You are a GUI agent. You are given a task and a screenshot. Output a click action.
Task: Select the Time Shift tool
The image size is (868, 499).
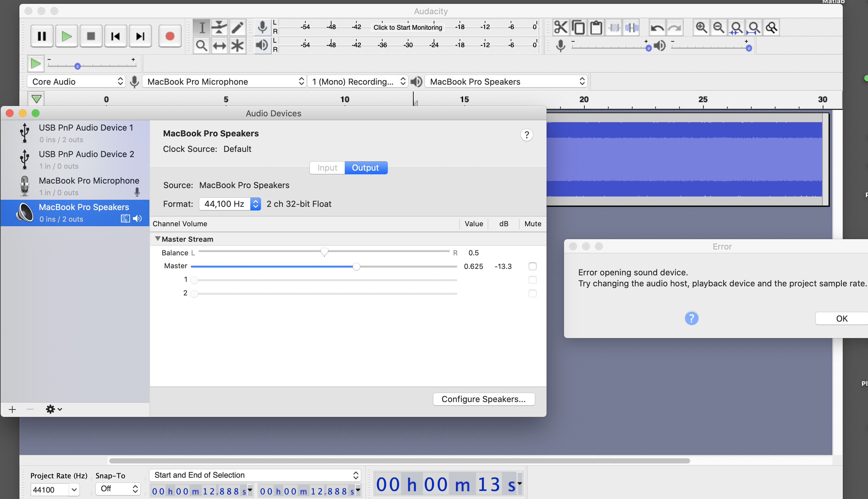click(220, 45)
